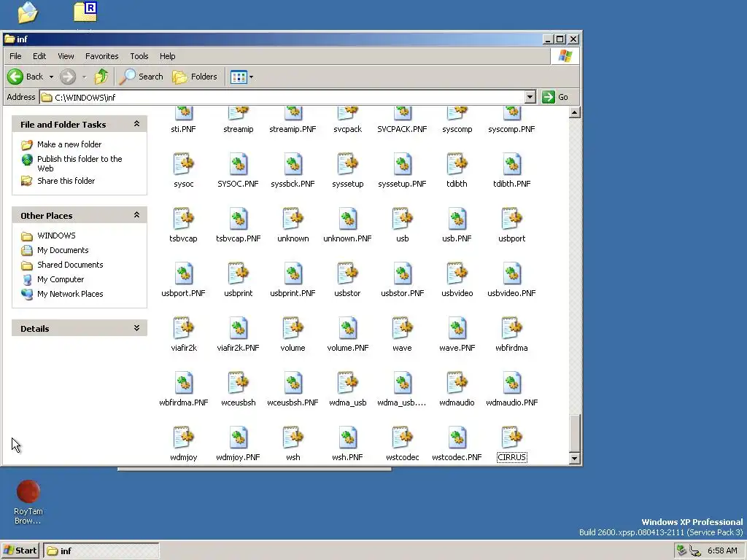Screen dimensions: 747x560
Task: Go up one folder level
Action: tap(101, 77)
